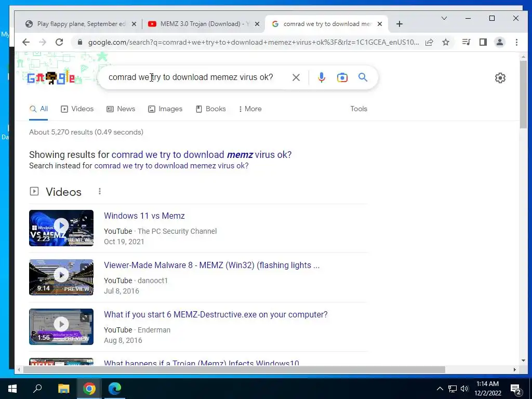Click the Chrome taskbar icon

(89, 389)
